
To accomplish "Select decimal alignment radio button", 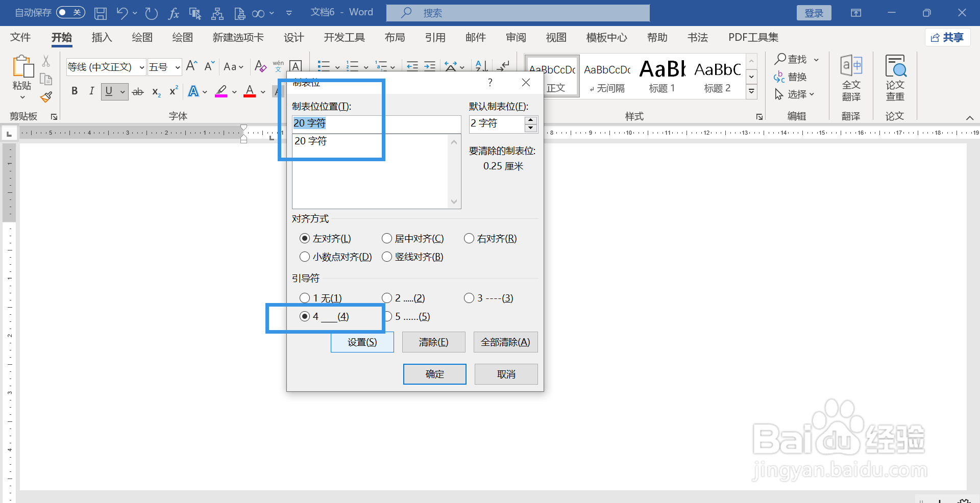I will [x=305, y=257].
